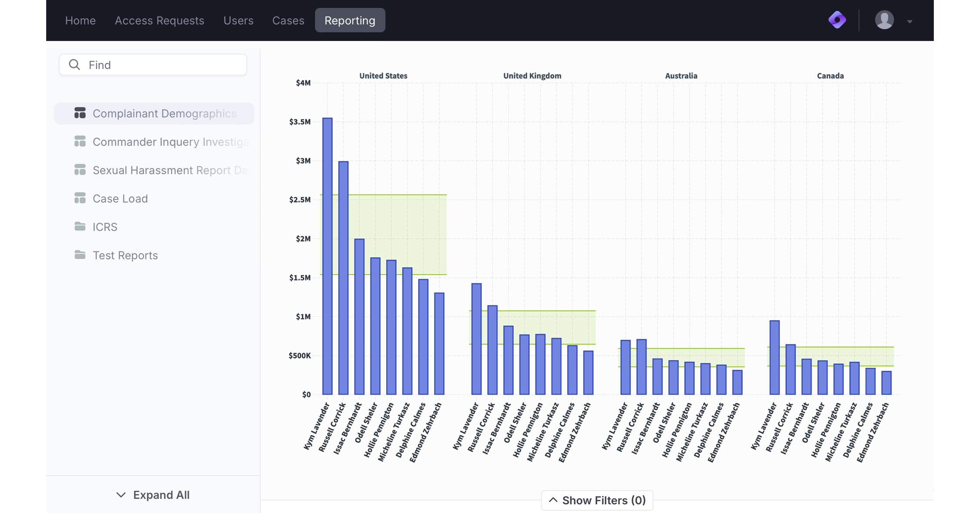Go to the Home tab
This screenshot has width=980, height=513.
(x=81, y=20)
